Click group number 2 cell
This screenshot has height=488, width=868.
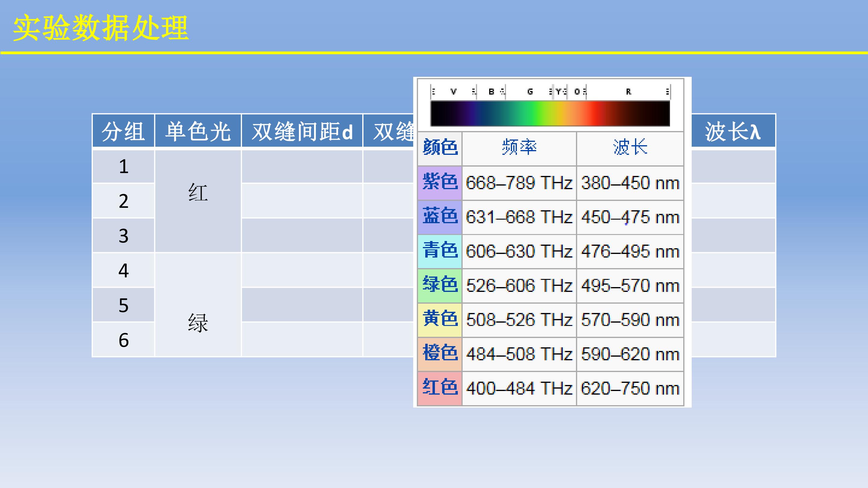point(123,201)
